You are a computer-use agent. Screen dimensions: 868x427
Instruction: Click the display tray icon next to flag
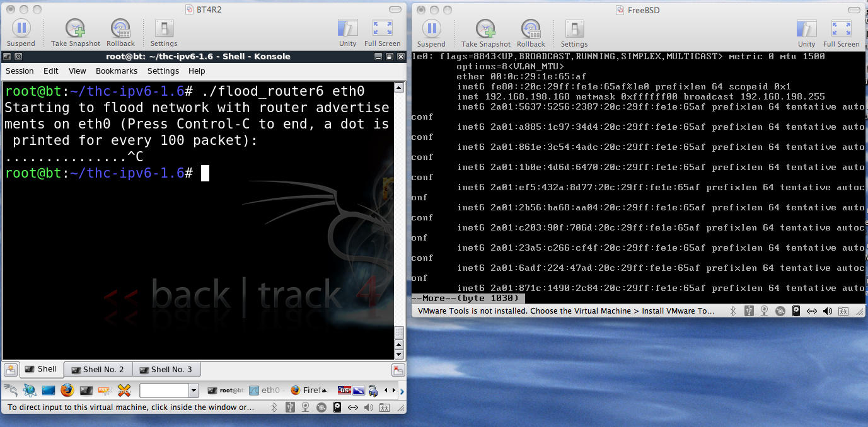[x=358, y=390]
